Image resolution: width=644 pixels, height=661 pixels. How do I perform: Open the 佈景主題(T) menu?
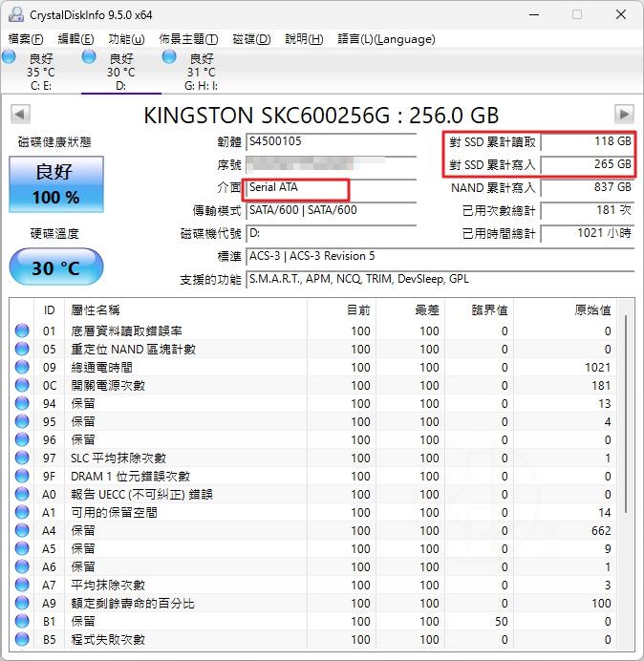pyautogui.click(x=188, y=39)
